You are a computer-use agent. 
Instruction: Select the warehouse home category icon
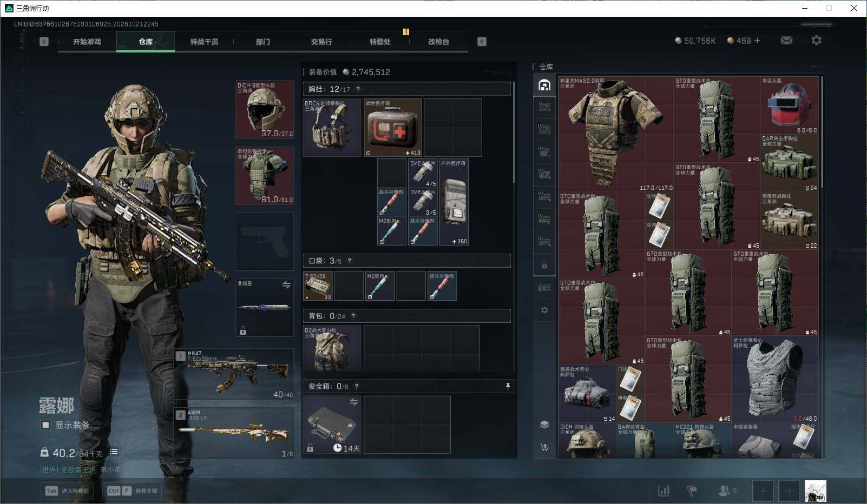point(544,85)
